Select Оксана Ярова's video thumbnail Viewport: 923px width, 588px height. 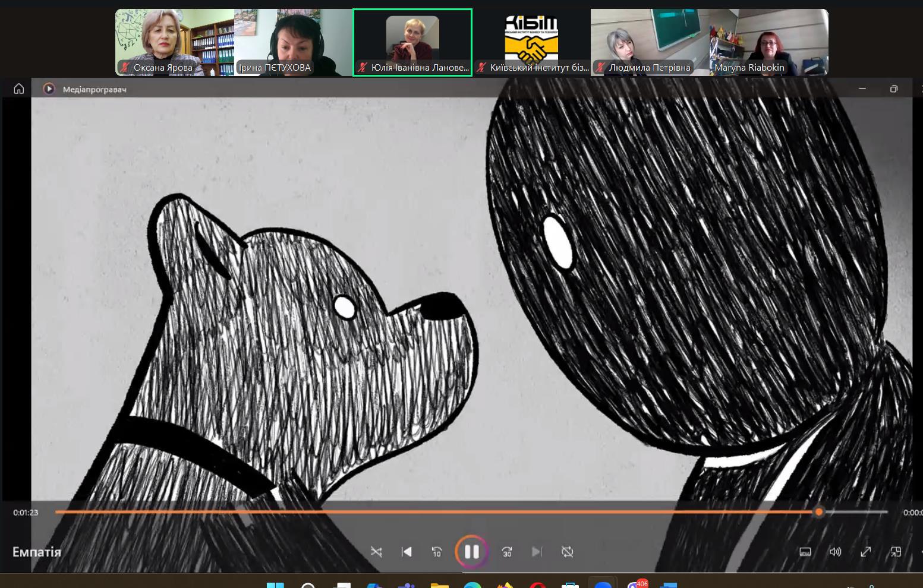(x=174, y=42)
